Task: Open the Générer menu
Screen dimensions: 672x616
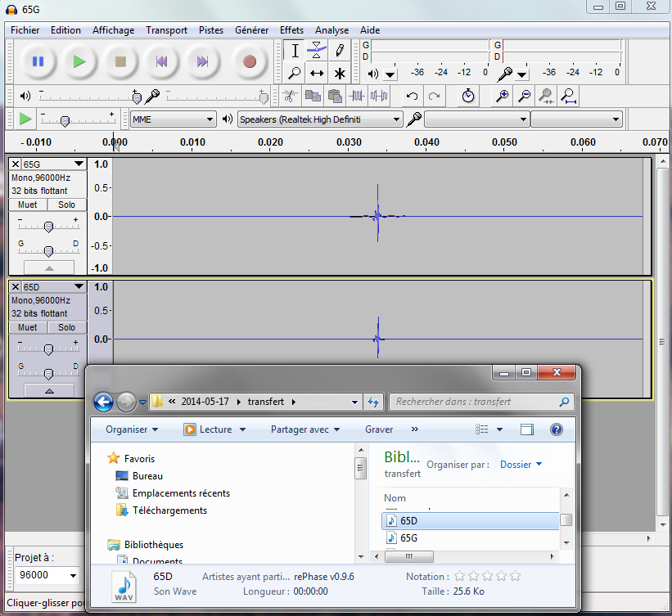Action: point(251,30)
